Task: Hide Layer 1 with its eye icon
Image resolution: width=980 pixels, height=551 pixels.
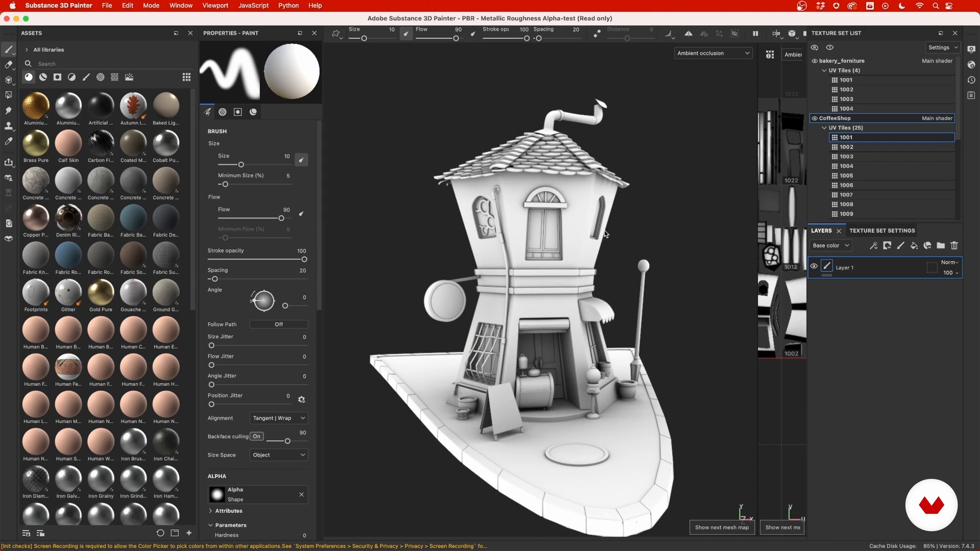Action: [x=814, y=266]
